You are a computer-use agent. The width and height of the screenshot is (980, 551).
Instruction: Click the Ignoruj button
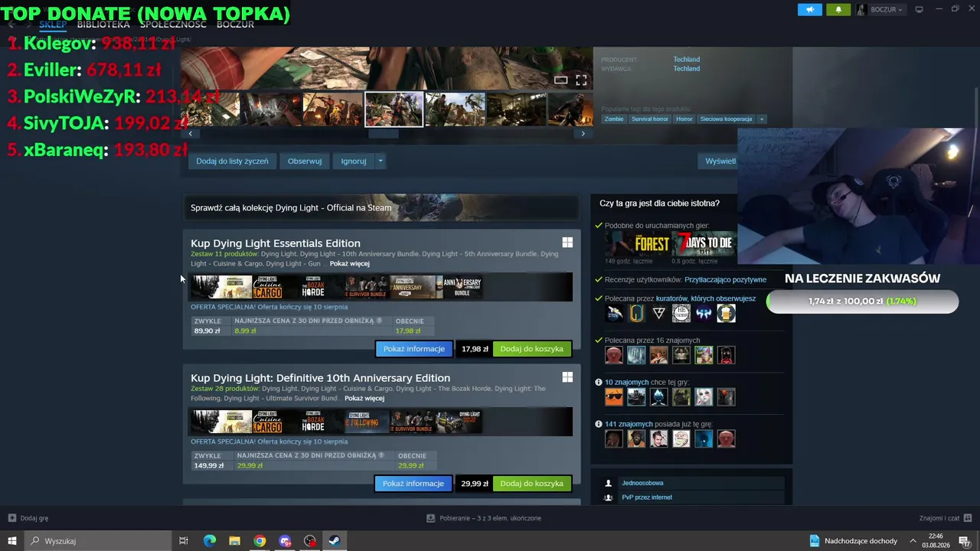point(354,161)
